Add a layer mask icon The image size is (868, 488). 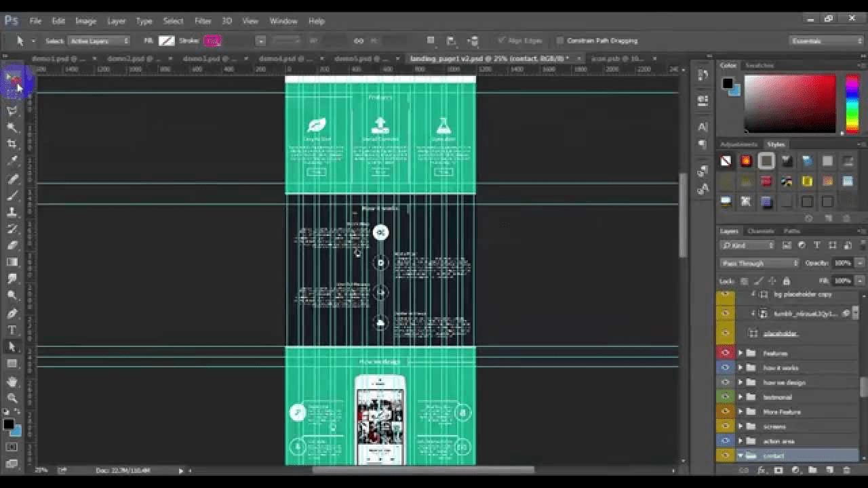click(x=778, y=470)
